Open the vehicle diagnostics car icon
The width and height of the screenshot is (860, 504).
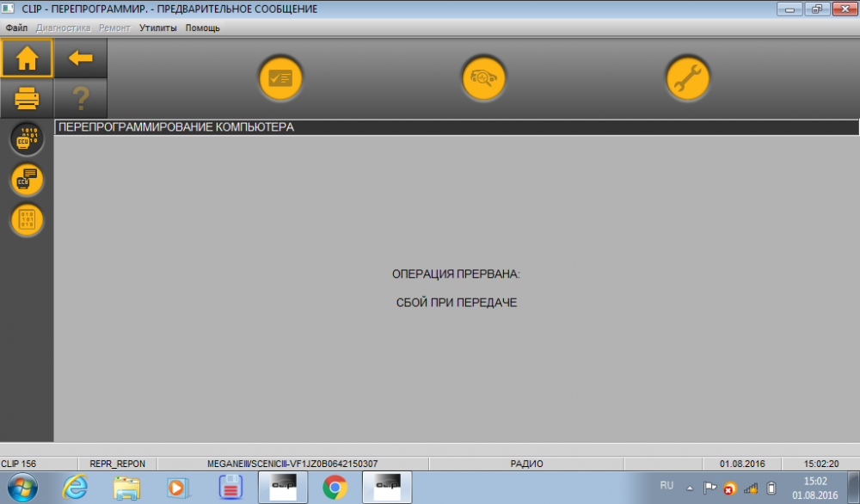pos(483,78)
